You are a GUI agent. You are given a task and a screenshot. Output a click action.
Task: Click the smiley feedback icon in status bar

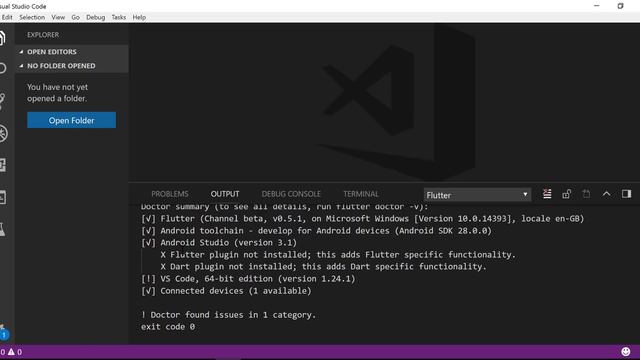pos(625,351)
